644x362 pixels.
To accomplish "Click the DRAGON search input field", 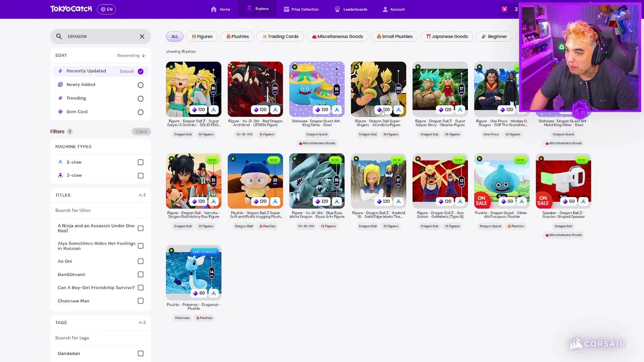I will [101, 36].
